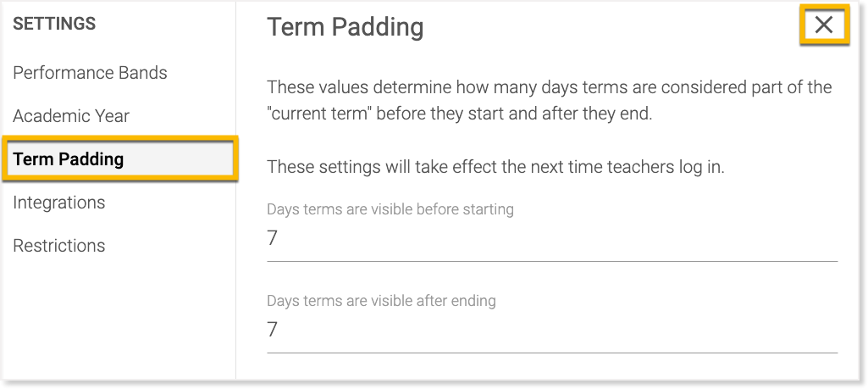
Task: Click the value 7 under after ending
Action: click(x=273, y=330)
